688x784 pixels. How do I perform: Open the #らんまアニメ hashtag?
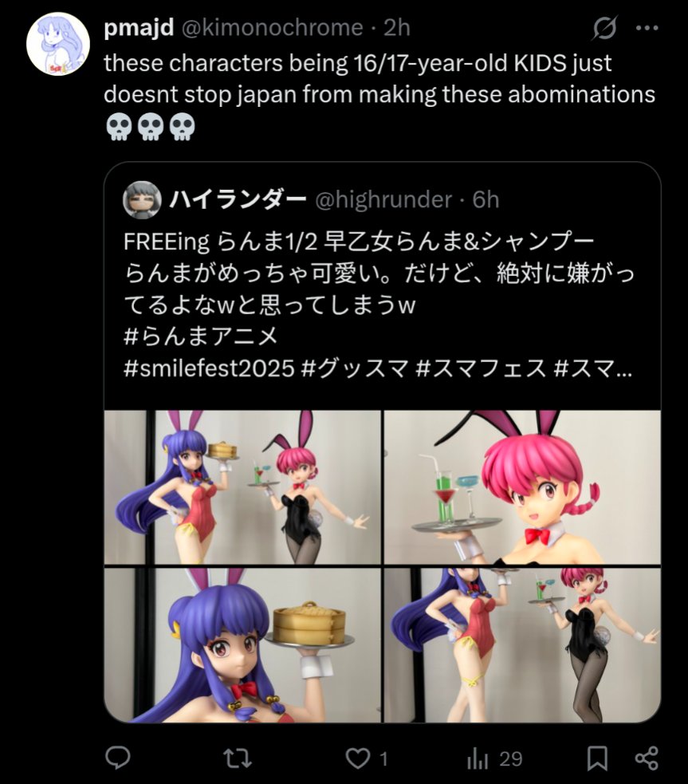200,337
